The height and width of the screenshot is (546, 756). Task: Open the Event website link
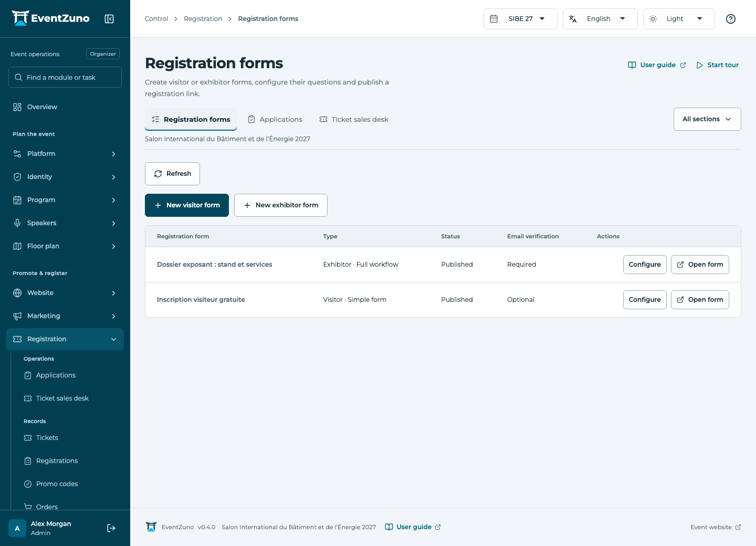tap(716, 527)
